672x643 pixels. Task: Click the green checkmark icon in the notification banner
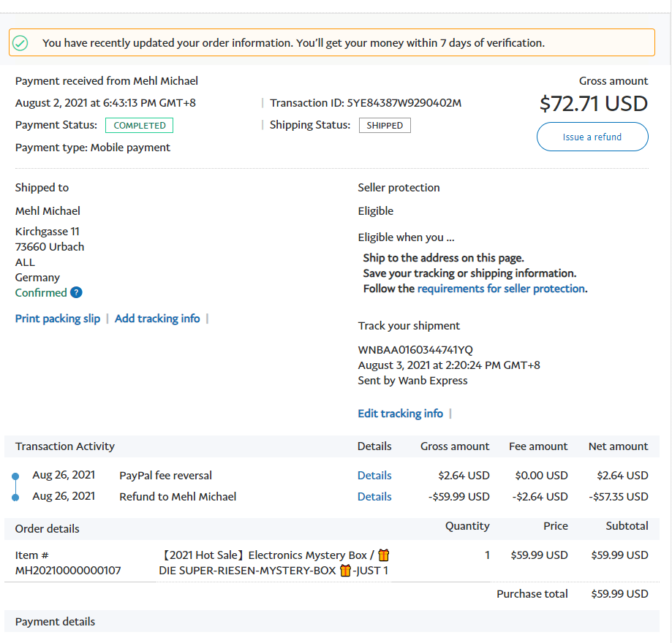[21, 43]
